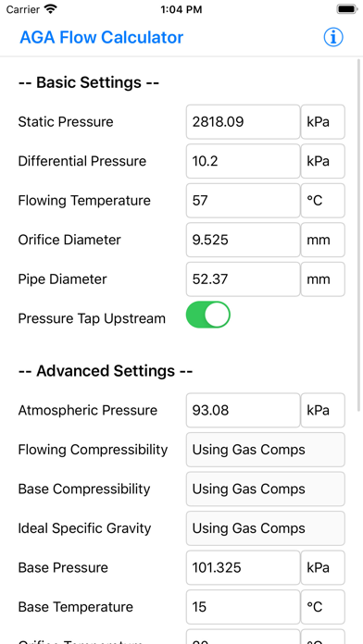The width and height of the screenshot is (363, 644).
Task: Select the Flowing Temperature field 57
Action: 243,201
